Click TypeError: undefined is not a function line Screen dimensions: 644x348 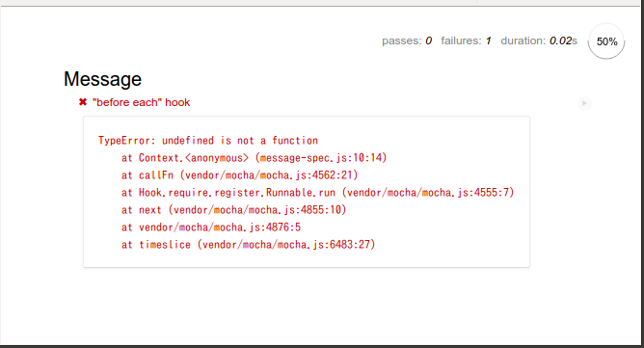pos(208,141)
